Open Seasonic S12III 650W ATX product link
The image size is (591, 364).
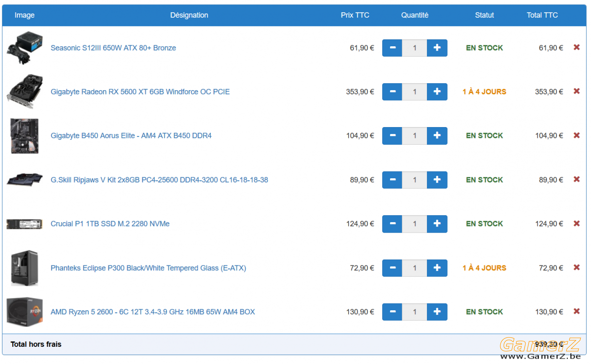113,48
